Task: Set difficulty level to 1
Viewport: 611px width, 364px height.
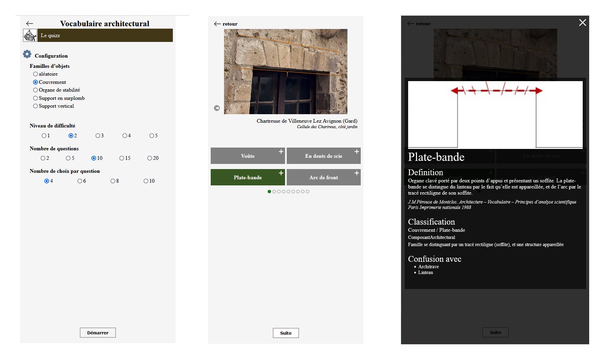Action: point(44,136)
